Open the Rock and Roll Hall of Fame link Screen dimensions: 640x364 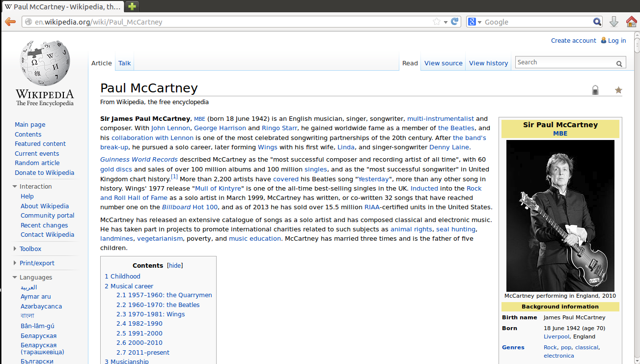291,193
